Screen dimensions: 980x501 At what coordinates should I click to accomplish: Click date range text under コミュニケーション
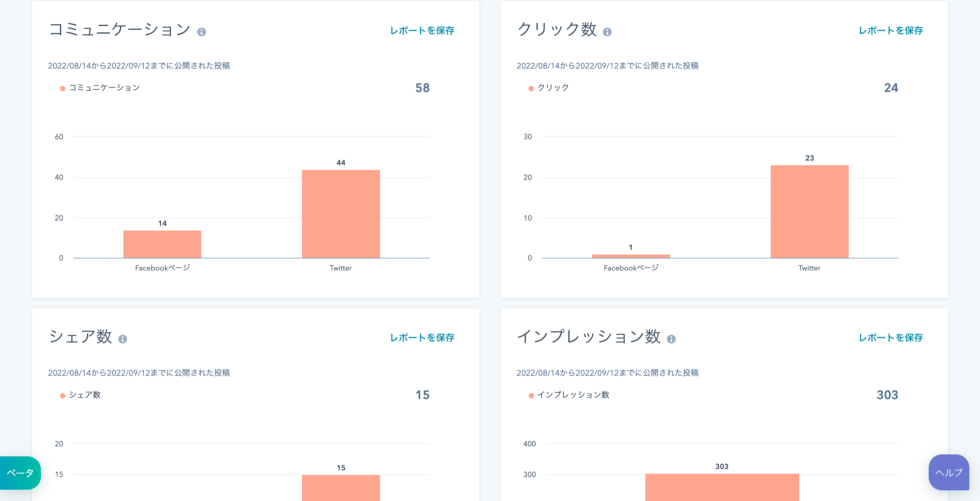pos(139,66)
